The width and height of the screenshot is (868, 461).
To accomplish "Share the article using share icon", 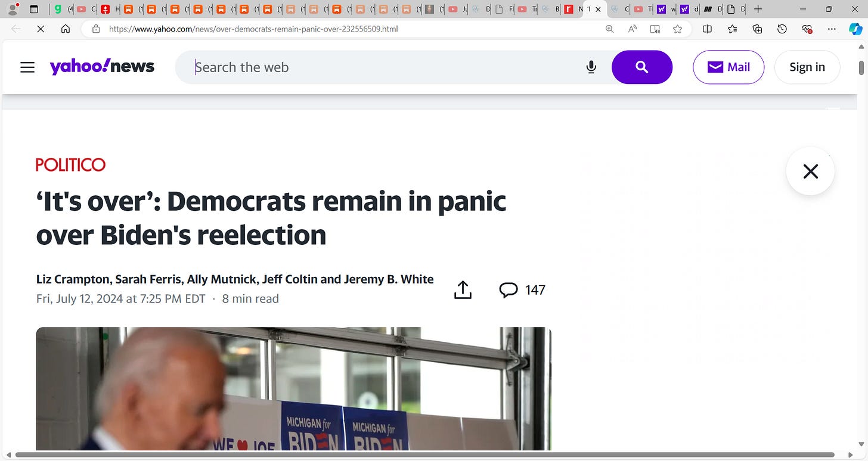I will click(463, 289).
